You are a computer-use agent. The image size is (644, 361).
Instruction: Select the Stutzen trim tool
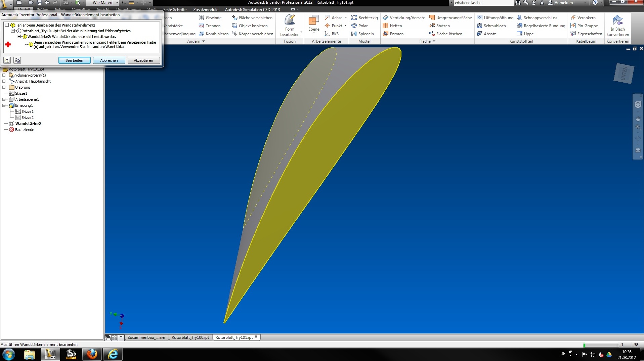439,26
